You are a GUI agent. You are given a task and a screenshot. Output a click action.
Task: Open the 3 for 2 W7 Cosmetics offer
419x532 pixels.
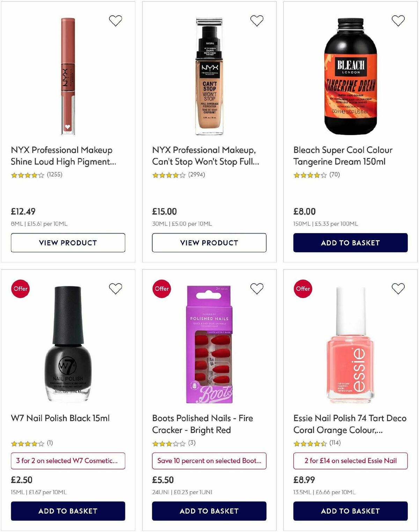pyautogui.click(x=67, y=461)
